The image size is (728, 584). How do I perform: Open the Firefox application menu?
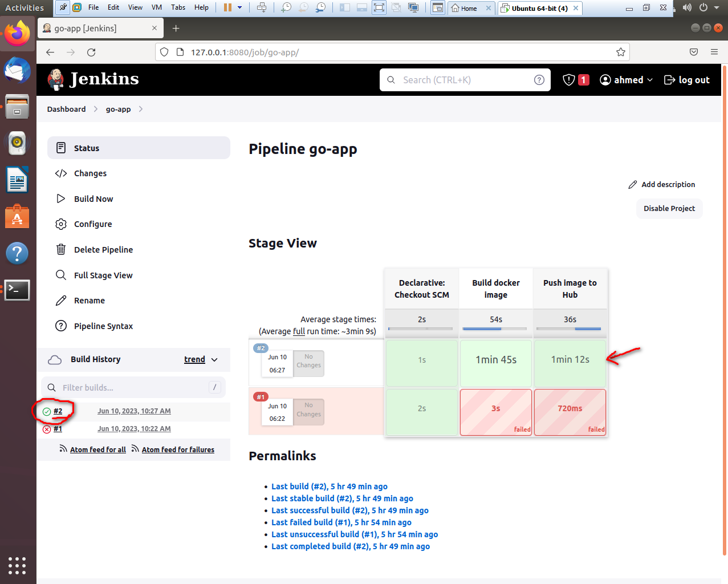[x=714, y=52]
